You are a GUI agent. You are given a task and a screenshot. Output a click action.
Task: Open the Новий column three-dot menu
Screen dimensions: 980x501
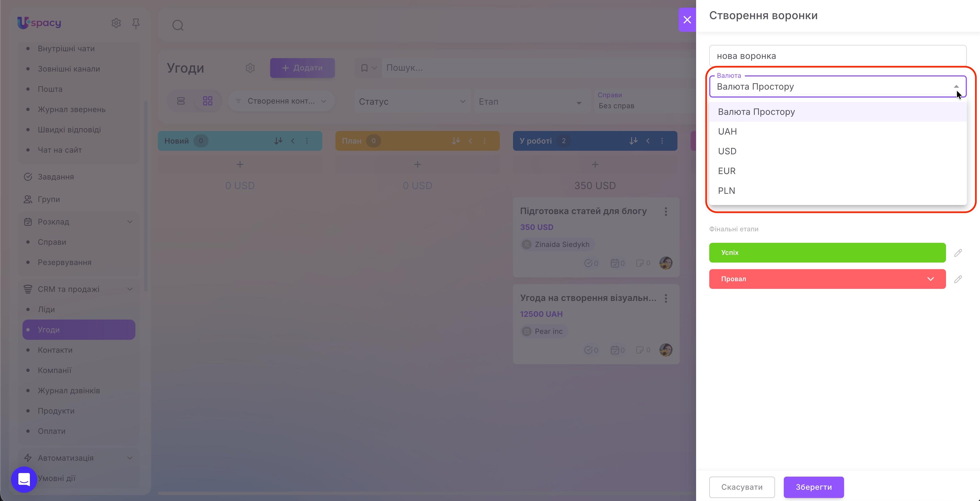(307, 141)
